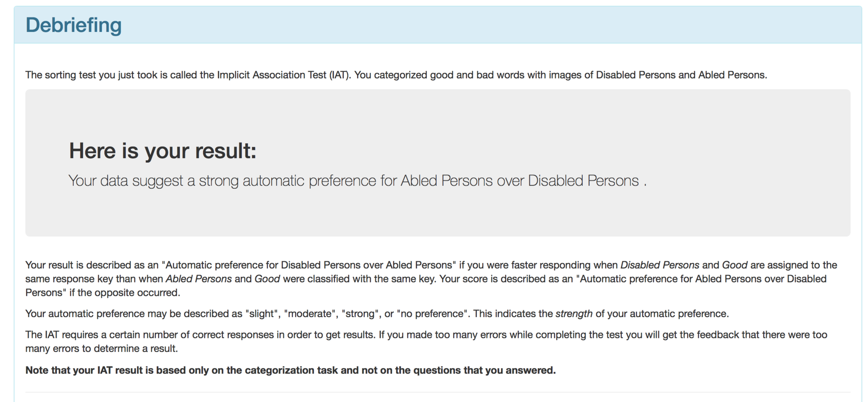Click the italic "Disabled Persons" text

[659, 265]
